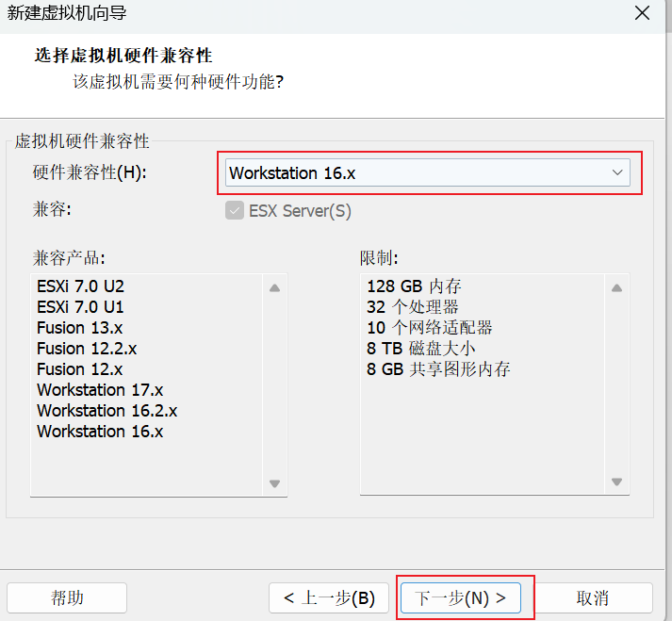Image resolution: width=672 pixels, height=621 pixels.
Task: Toggle the ESX Server(S) checkbox
Action: click(x=235, y=211)
